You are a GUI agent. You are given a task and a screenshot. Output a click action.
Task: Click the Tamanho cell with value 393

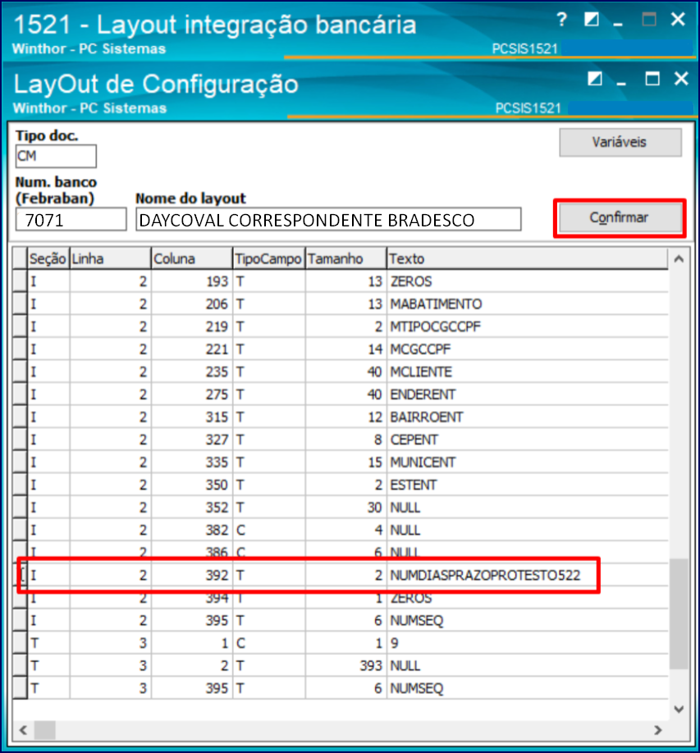point(346,665)
